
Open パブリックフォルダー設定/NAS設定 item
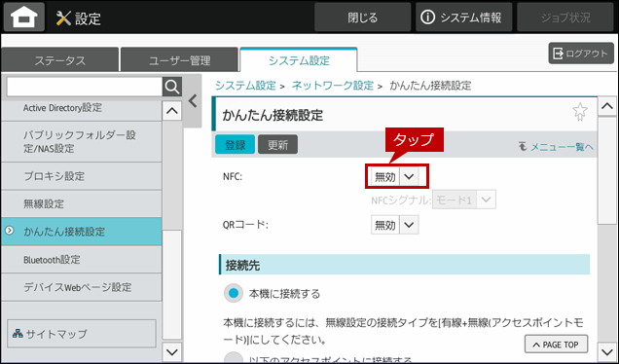coord(82,142)
